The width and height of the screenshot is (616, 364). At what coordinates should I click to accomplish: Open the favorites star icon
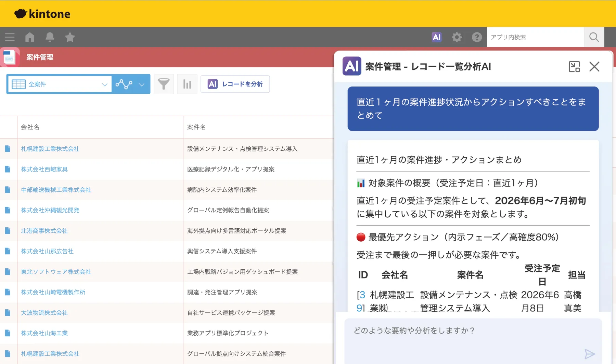tap(70, 37)
